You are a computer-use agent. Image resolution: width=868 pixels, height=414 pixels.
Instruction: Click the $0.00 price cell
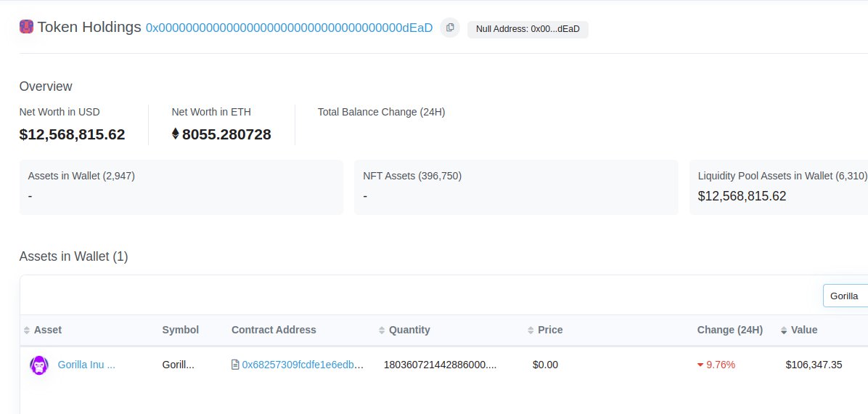[x=545, y=365]
